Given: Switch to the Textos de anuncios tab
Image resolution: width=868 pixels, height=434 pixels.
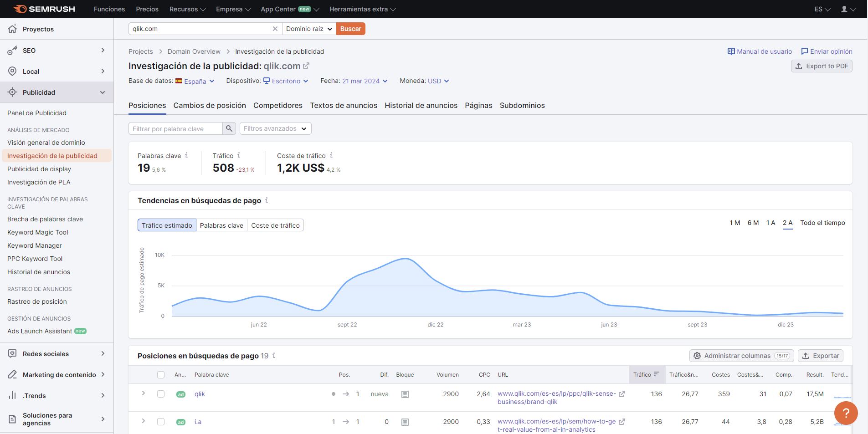Looking at the screenshot, I should click(x=344, y=105).
